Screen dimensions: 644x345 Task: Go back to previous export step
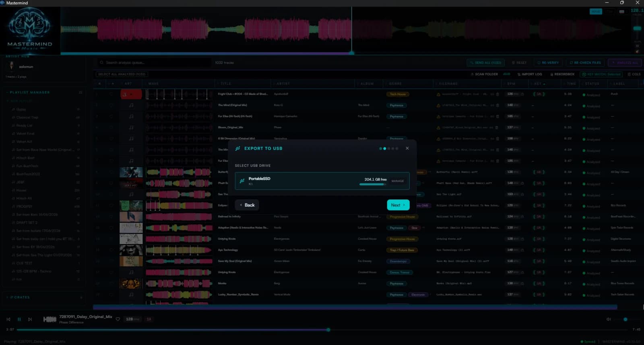tap(247, 205)
